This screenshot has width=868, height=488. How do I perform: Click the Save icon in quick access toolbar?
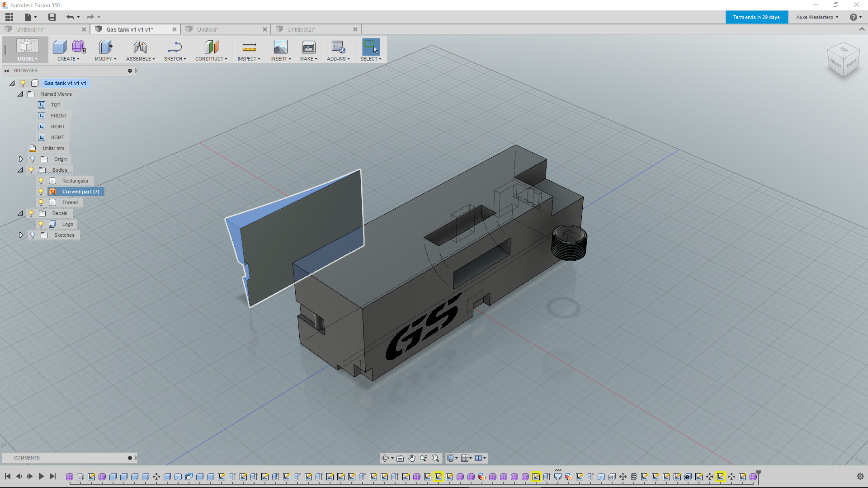pyautogui.click(x=52, y=17)
